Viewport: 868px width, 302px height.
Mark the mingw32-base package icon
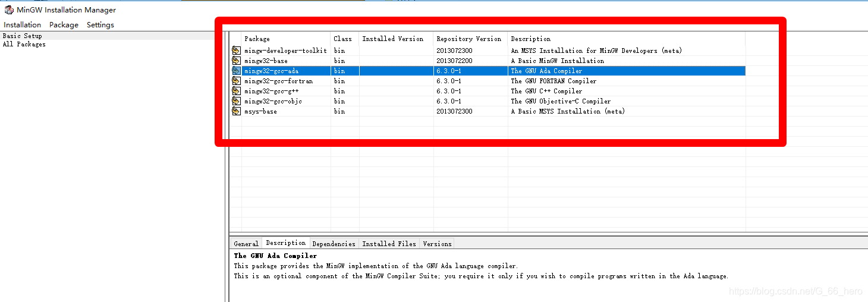point(236,61)
